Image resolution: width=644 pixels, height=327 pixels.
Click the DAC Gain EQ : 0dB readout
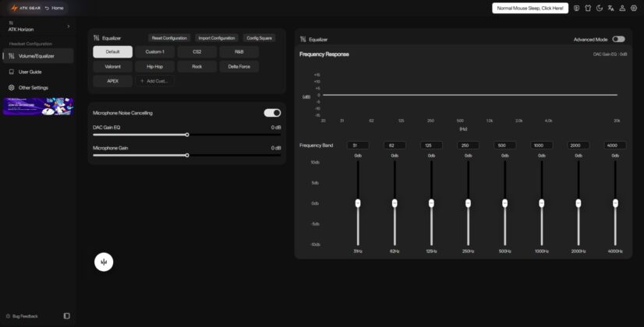(610, 54)
